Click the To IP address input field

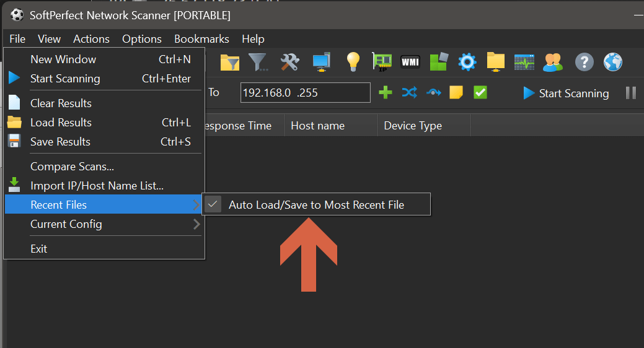[x=305, y=93]
